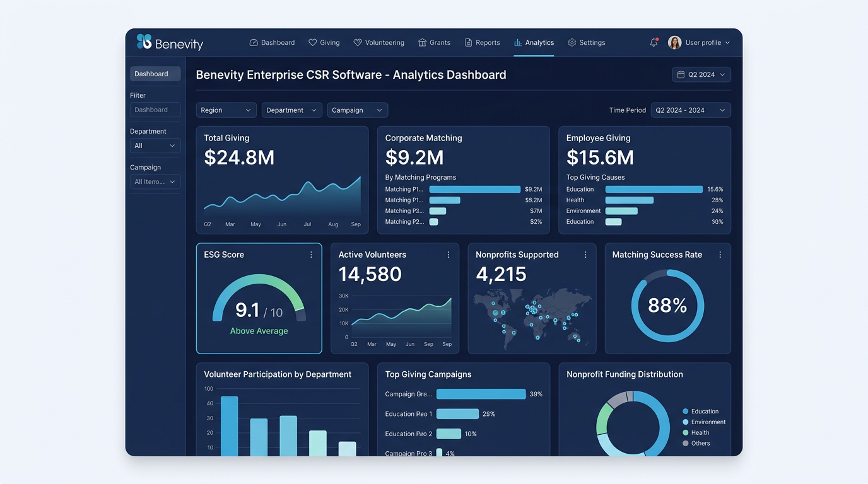Expand the Time Period Q2 2024 selector
This screenshot has width=868, height=484.
coord(701,74)
